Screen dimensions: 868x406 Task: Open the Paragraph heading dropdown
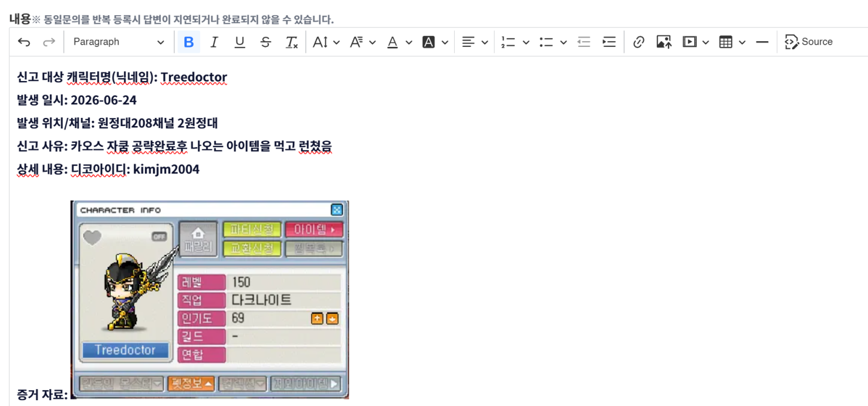click(x=119, y=42)
